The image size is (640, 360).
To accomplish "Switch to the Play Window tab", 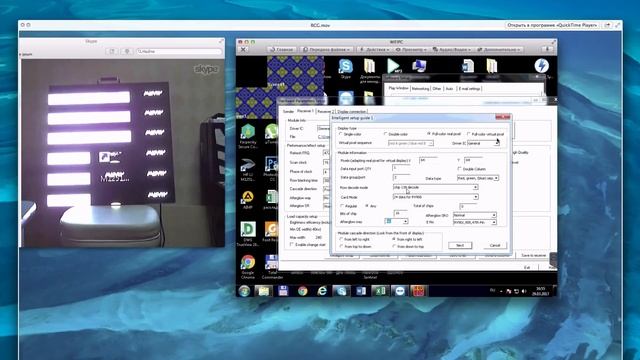I will click(x=398, y=88).
